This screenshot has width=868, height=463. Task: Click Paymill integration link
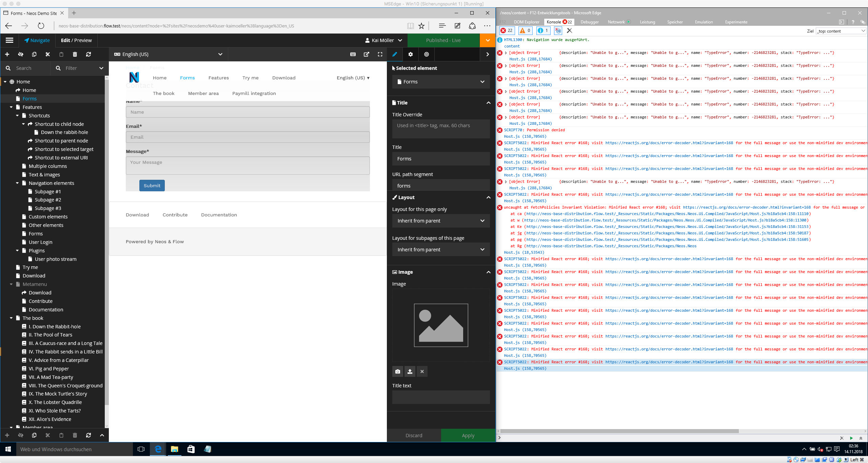pyautogui.click(x=254, y=93)
